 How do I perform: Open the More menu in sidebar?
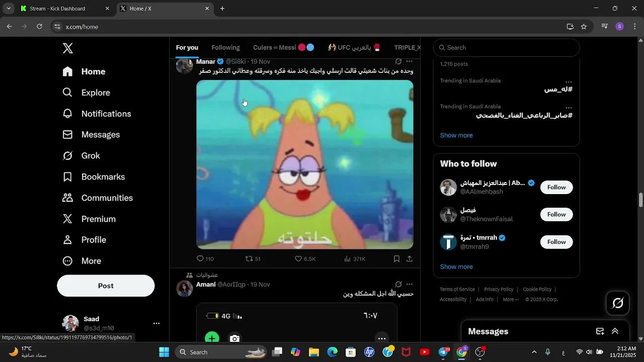[82, 261]
